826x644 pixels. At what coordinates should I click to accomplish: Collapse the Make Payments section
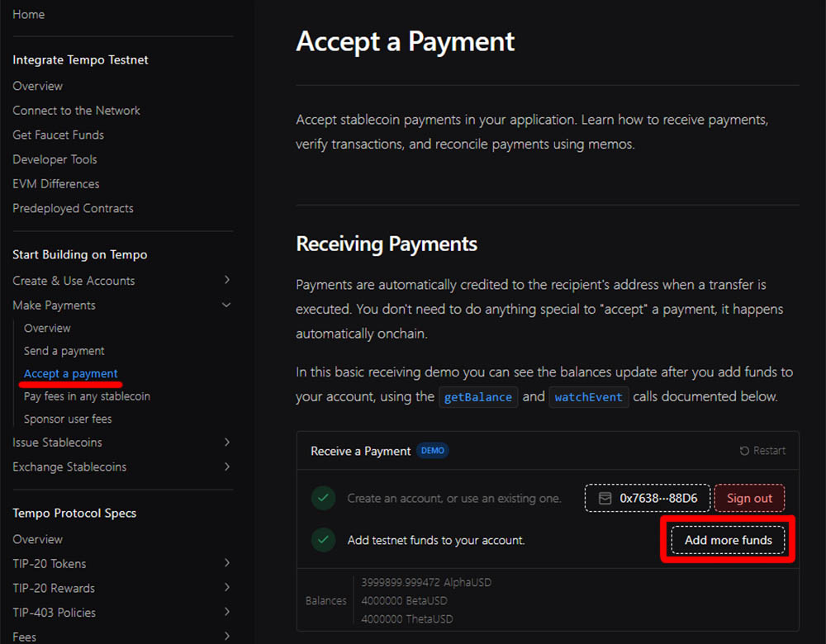point(227,305)
